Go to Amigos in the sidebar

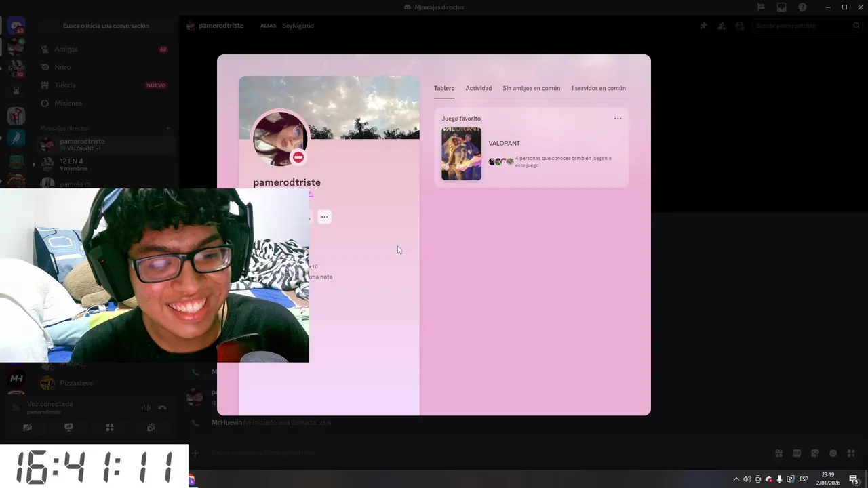pyautogui.click(x=105, y=49)
